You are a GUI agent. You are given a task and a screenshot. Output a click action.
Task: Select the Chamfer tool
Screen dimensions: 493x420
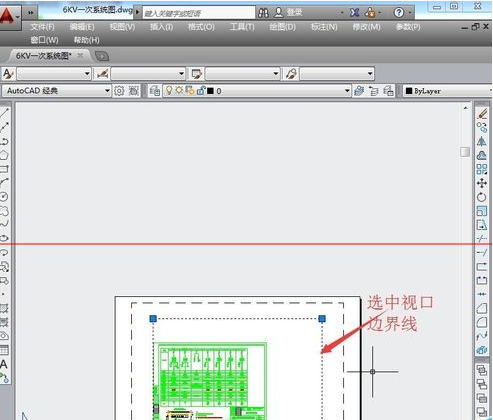[482, 308]
